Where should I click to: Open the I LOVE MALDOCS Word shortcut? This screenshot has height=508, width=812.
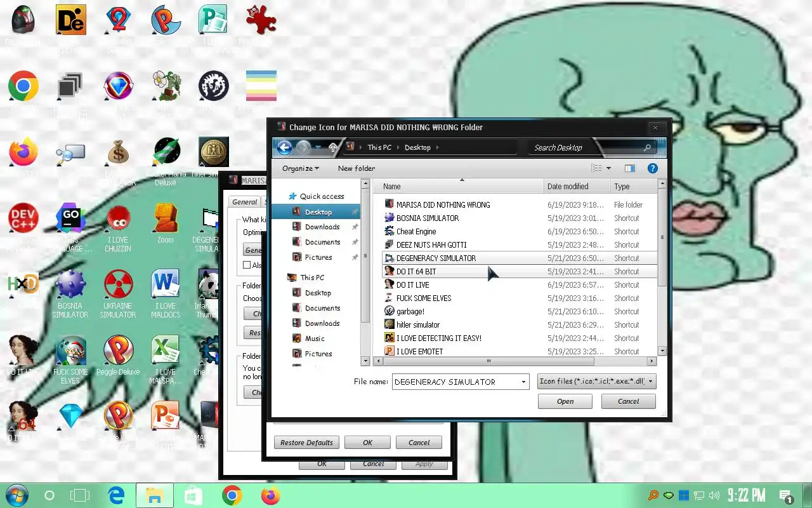coord(166,294)
